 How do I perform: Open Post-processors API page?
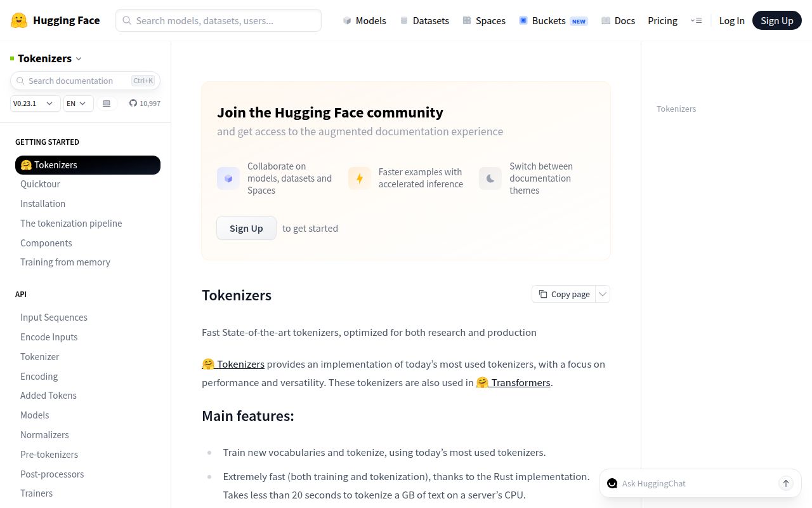(x=52, y=474)
